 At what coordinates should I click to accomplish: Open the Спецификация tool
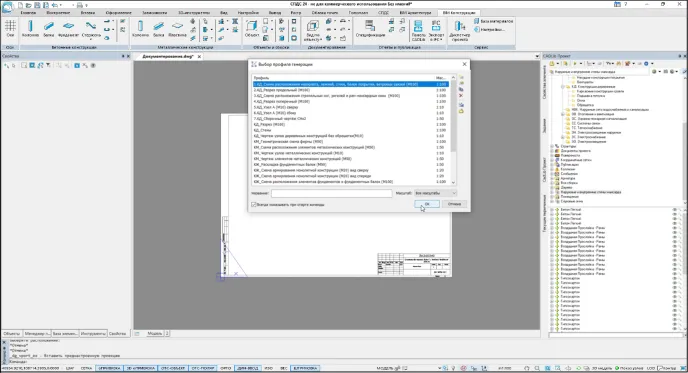(370, 29)
